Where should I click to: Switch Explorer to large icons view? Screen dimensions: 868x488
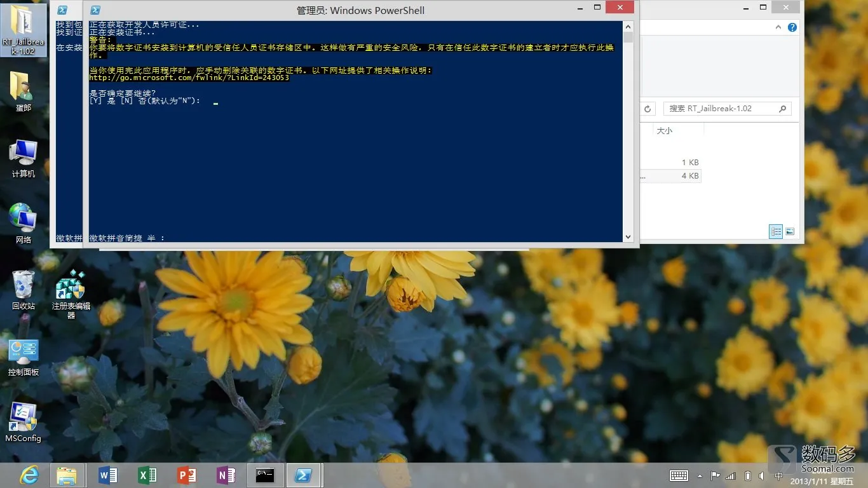pos(790,232)
